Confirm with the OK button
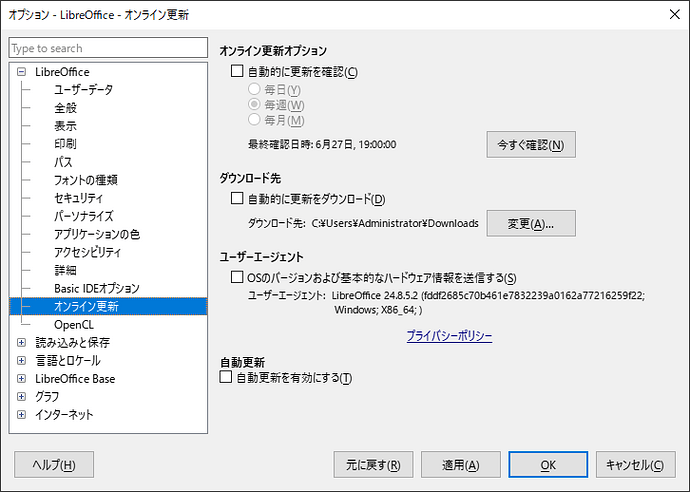Screen dimensions: 690x492 [548, 465]
